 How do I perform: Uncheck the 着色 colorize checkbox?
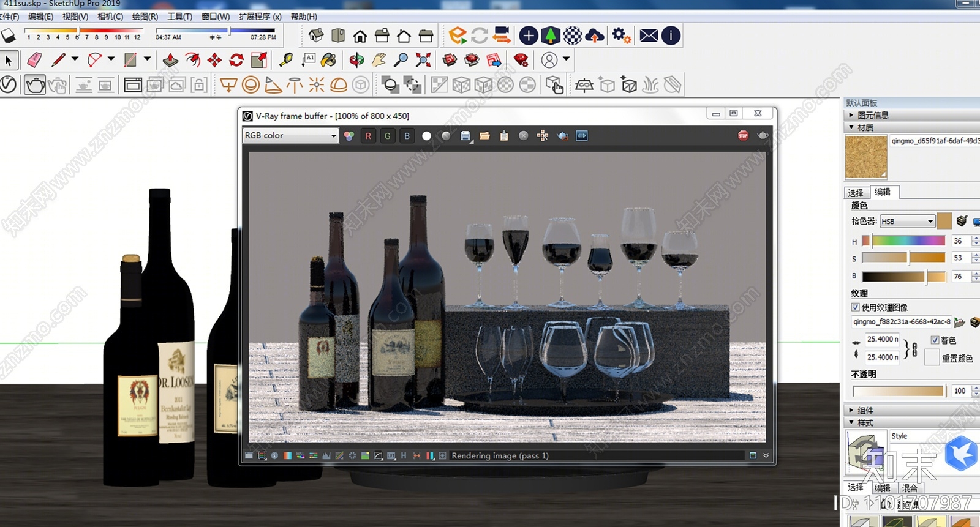pos(935,340)
